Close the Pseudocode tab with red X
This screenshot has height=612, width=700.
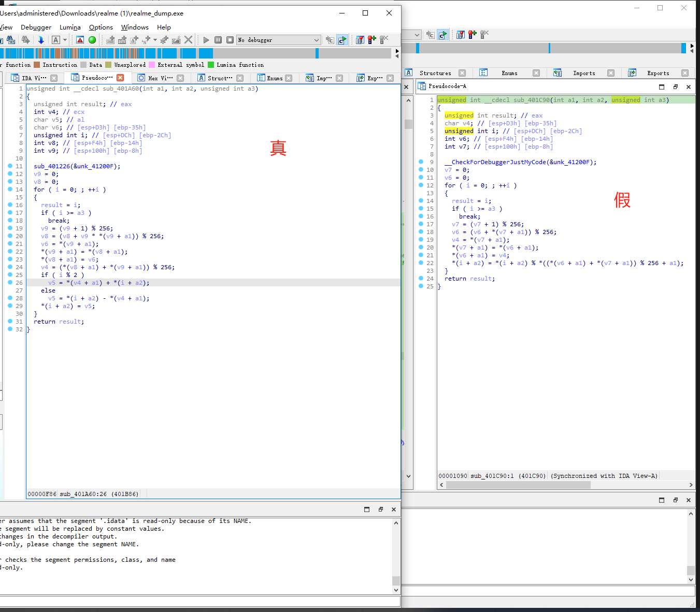click(x=120, y=78)
